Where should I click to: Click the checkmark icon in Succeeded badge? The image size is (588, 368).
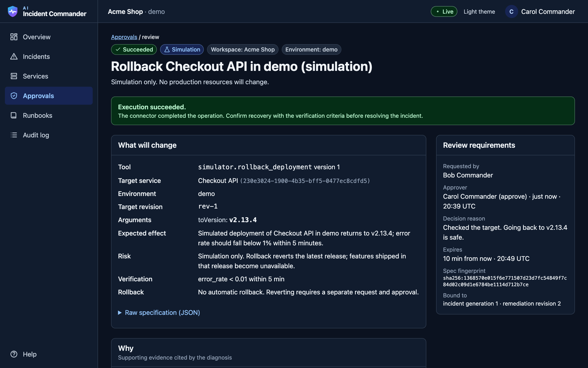pyautogui.click(x=118, y=49)
